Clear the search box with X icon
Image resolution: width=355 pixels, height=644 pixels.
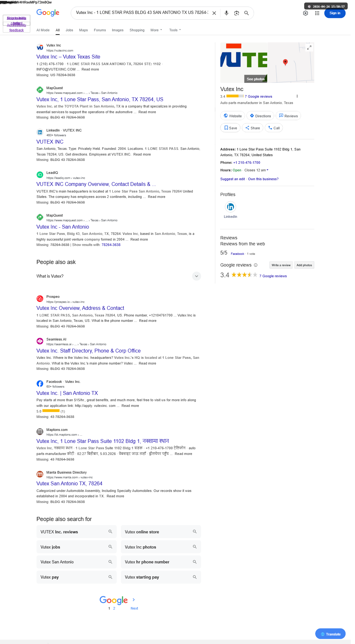click(x=214, y=13)
